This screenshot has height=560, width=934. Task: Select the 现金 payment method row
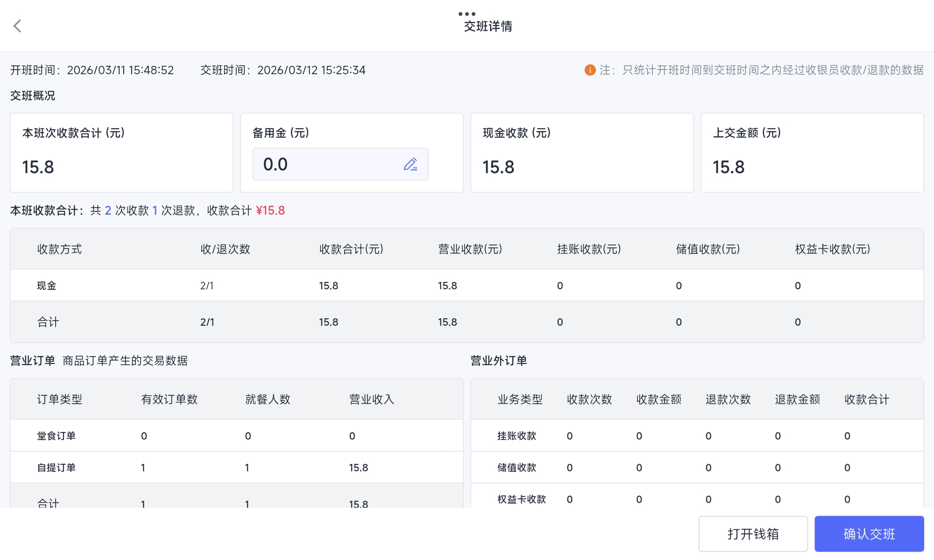(x=47, y=286)
